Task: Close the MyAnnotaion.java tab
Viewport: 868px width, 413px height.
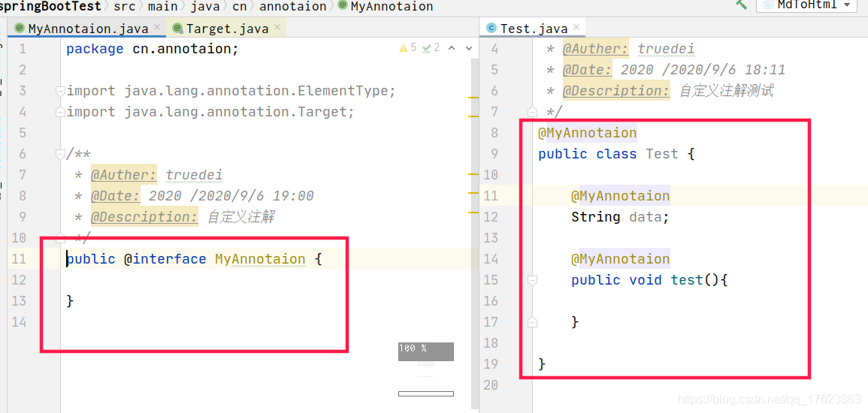Action: point(157,27)
